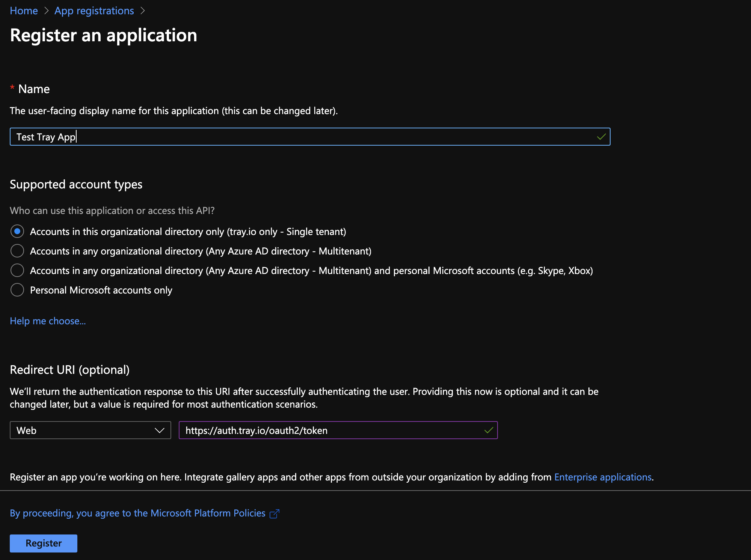Click the green validation checkmark in the Name field

601,136
